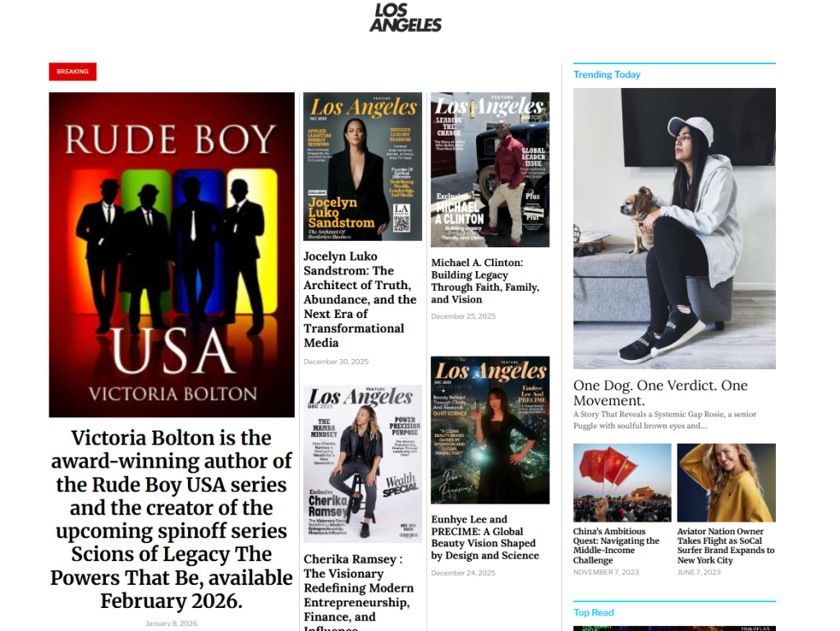Open the Rude Boy USA book cover
Screen dimensions: 840x631
[172, 255]
